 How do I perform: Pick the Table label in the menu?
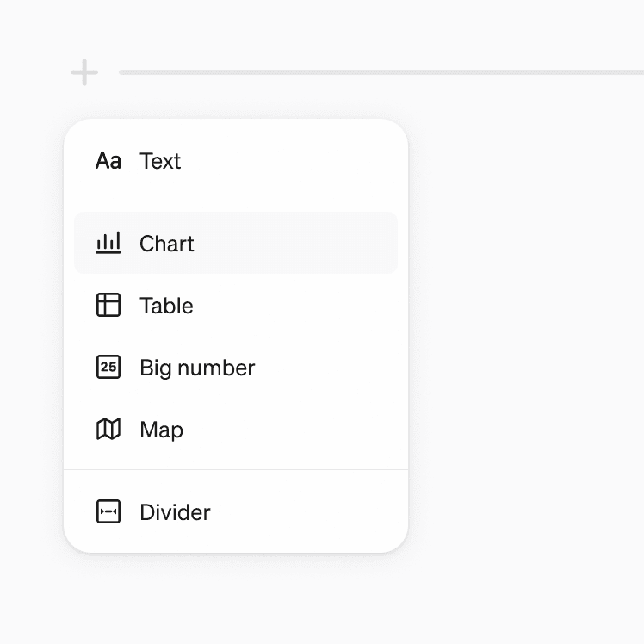tap(166, 306)
